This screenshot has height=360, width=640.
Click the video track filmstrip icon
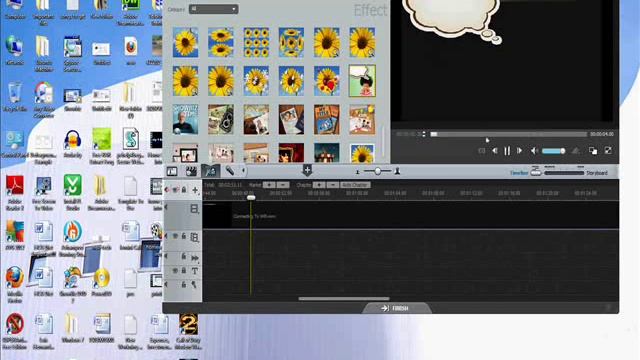point(194,209)
